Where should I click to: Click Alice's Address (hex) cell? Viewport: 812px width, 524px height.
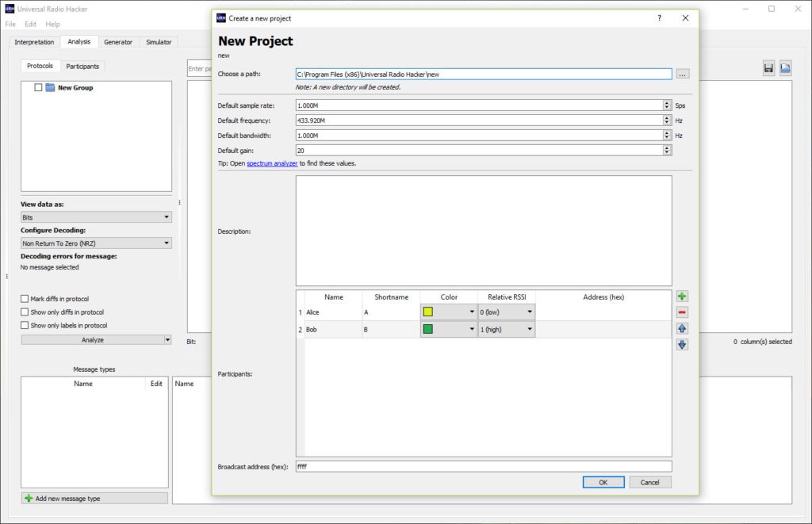[603, 312]
